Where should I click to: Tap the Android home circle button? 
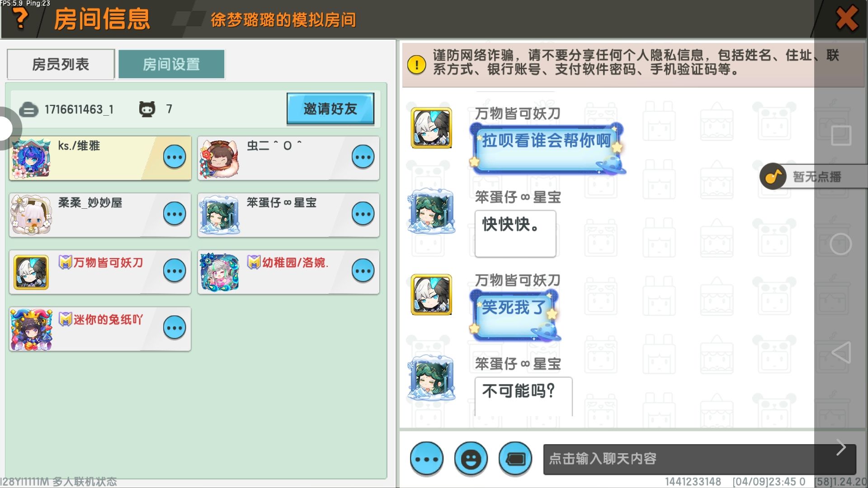(841, 244)
